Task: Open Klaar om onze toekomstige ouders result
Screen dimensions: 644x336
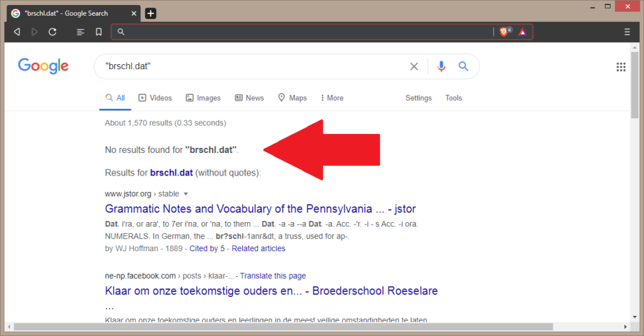Action: pos(271,291)
